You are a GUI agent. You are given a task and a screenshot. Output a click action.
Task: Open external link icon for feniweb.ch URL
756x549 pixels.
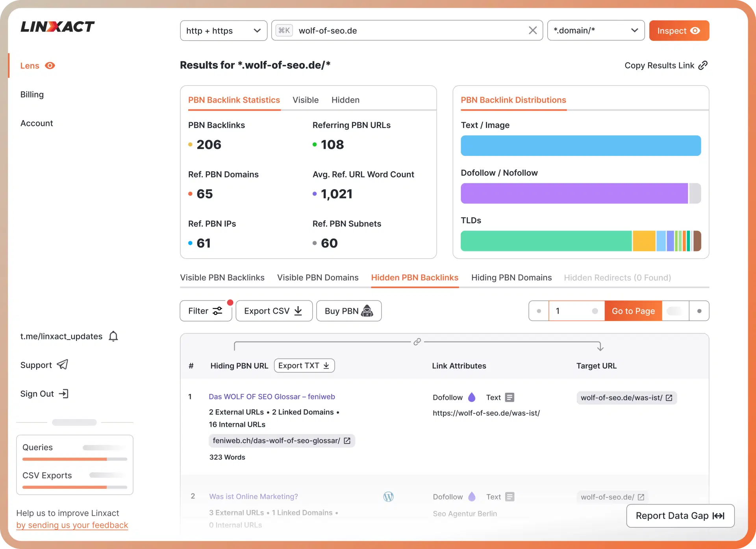(347, 441)
